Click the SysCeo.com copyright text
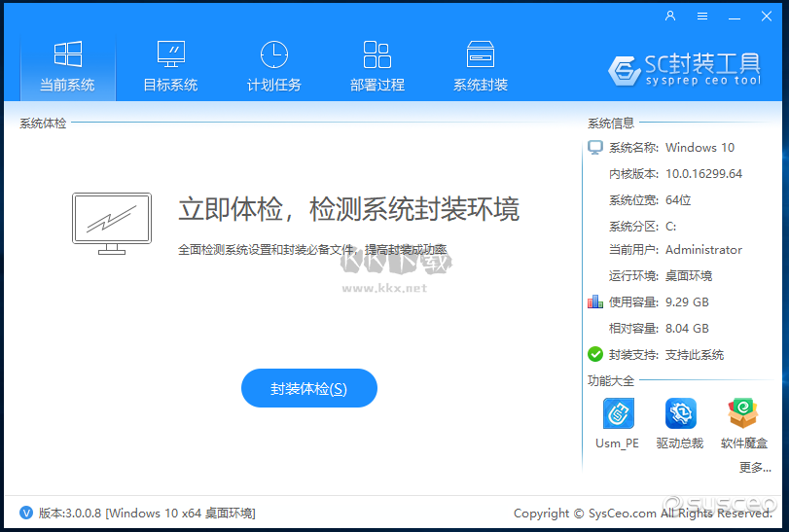This screenshot has height=532, width=789. [642, 513]
